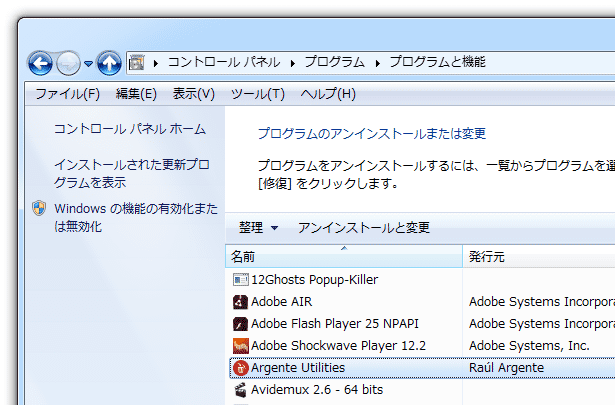
Task: Click publisher Raúl Argente cell
Action: click(506, 367)
